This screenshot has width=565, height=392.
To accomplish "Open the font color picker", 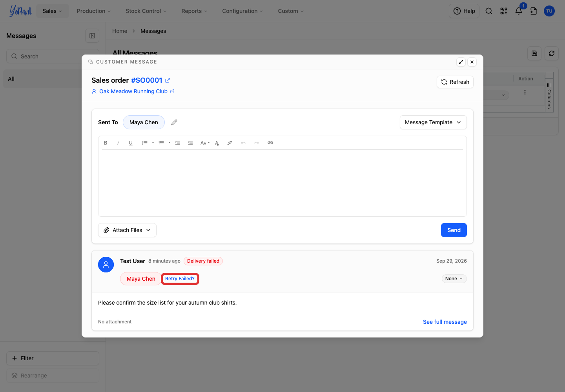I will (x=217, y=143).
